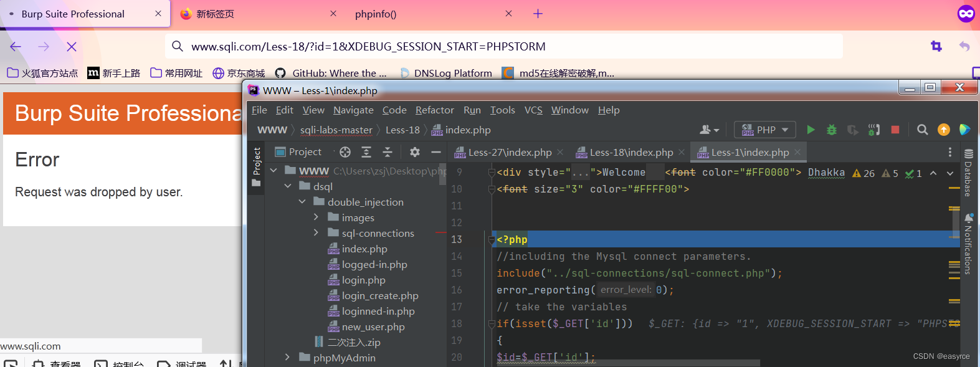Open the PHP run configuration dropdown
The width and height of the screenshot is (980, 367).
765,130
